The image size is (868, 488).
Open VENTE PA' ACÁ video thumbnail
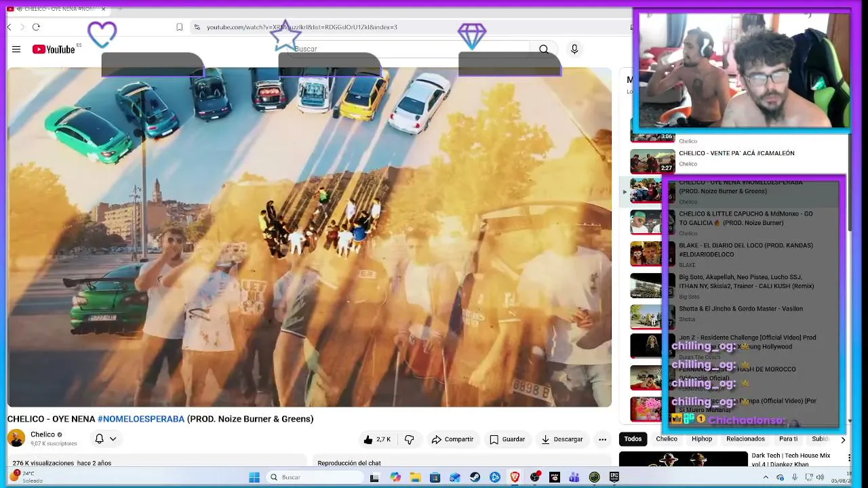[652, 161]
